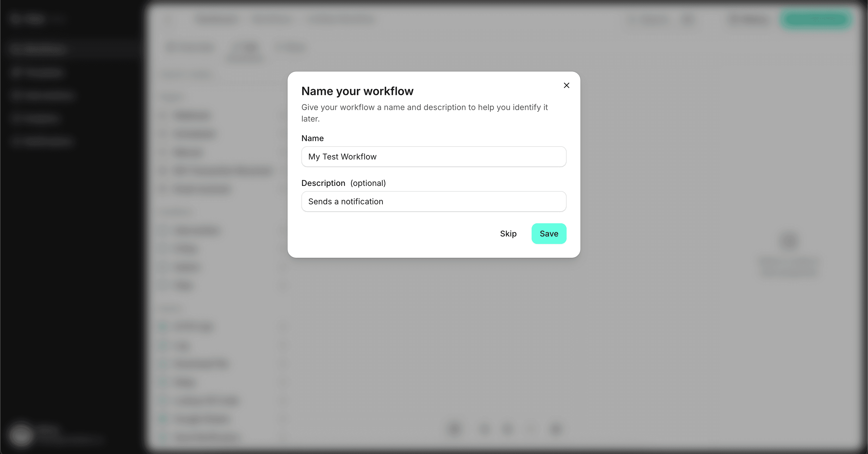Click the Name field containing My Test Workflow
Viewport: 868px width, 454px height.
point(434,157)
